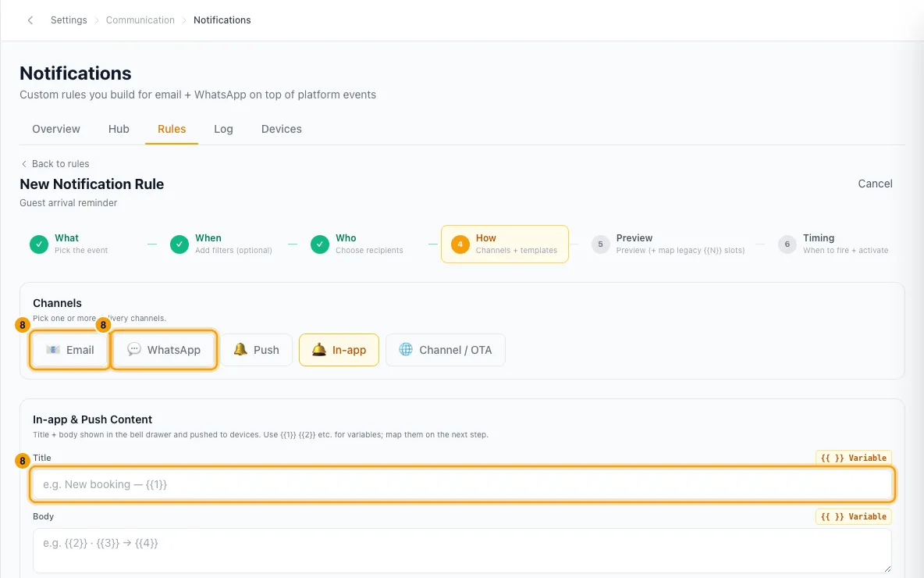Click the green checkmark for What step
Image resolution: width=924 pixels, height=578 pixels.
point(39,244)
